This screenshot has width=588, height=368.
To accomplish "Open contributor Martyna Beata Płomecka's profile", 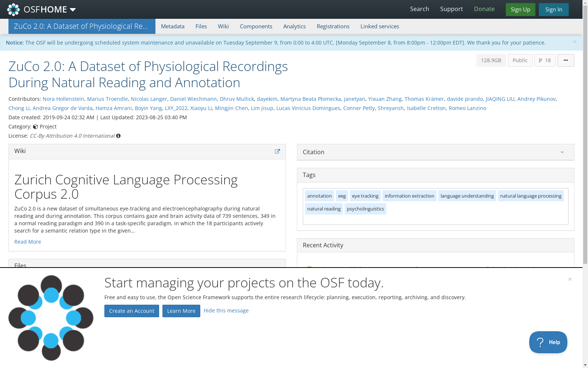I will tap(311, 99).
